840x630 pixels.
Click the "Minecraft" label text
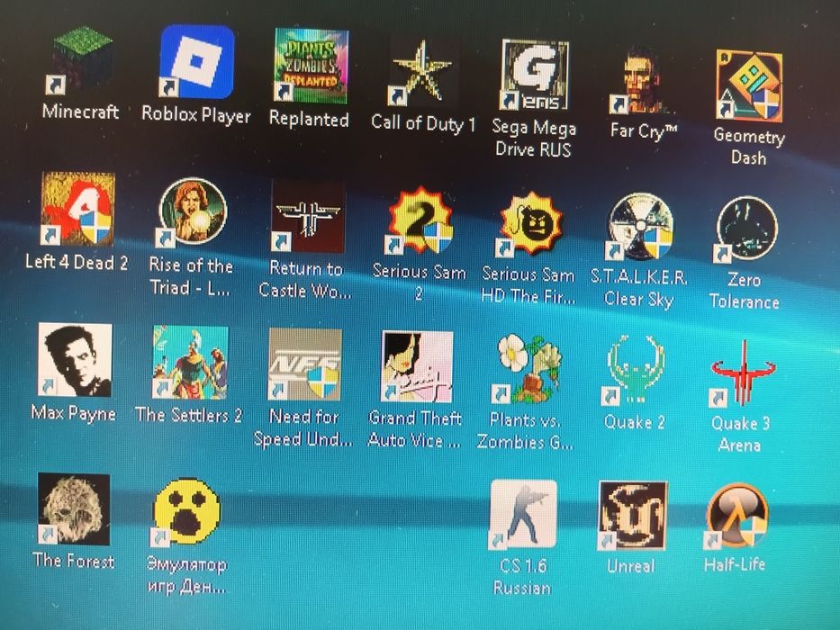point(80,112)
